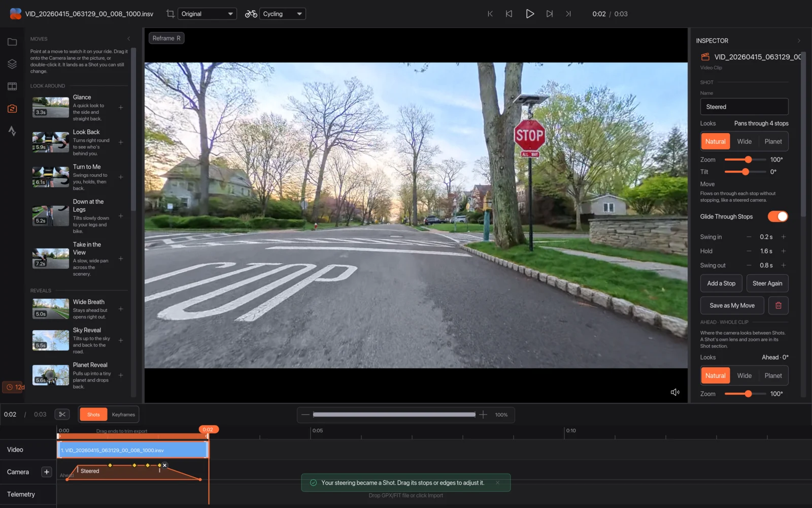Viewport: 812px width, 508px height.
Task: Click the Reframe R button
Action: click(x=166, y=38)
